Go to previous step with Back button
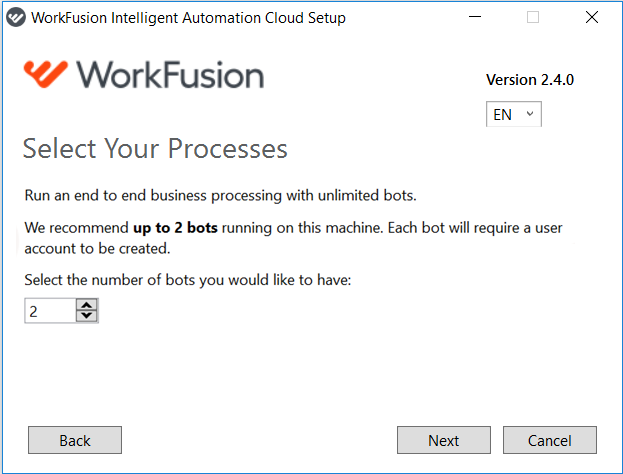Image resolution: width=623 pixels, height=474 pixels. [x=75, y=440]
